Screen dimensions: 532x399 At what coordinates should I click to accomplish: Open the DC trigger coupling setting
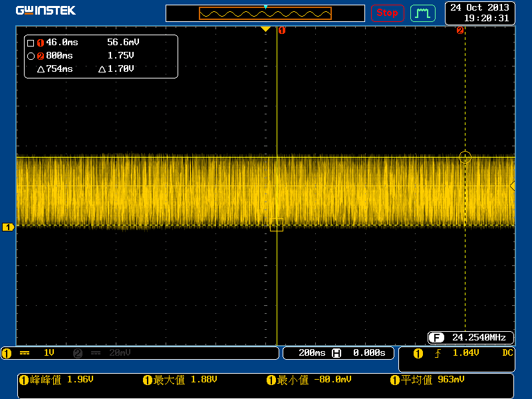pyautogui.click(x=507, y=353)
